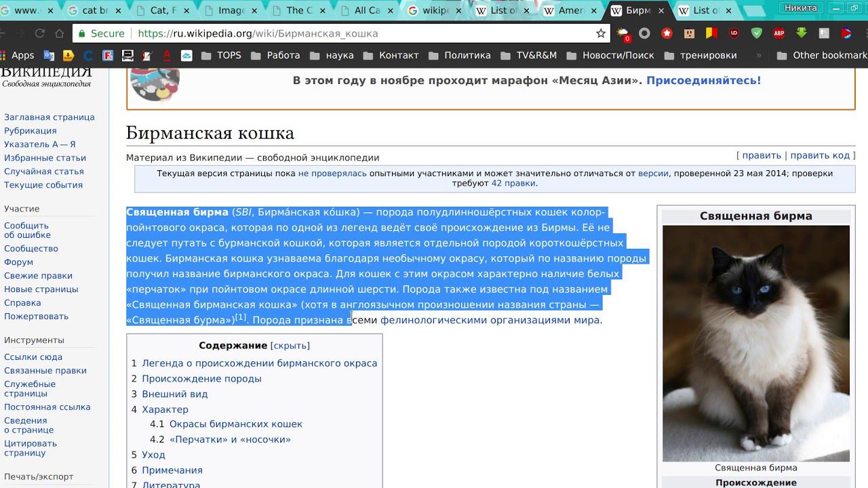The height and width of the screenshot is (488, 868).
Task: Click the Присоединяйтесь! banner link
Action: tap(703, 81)
